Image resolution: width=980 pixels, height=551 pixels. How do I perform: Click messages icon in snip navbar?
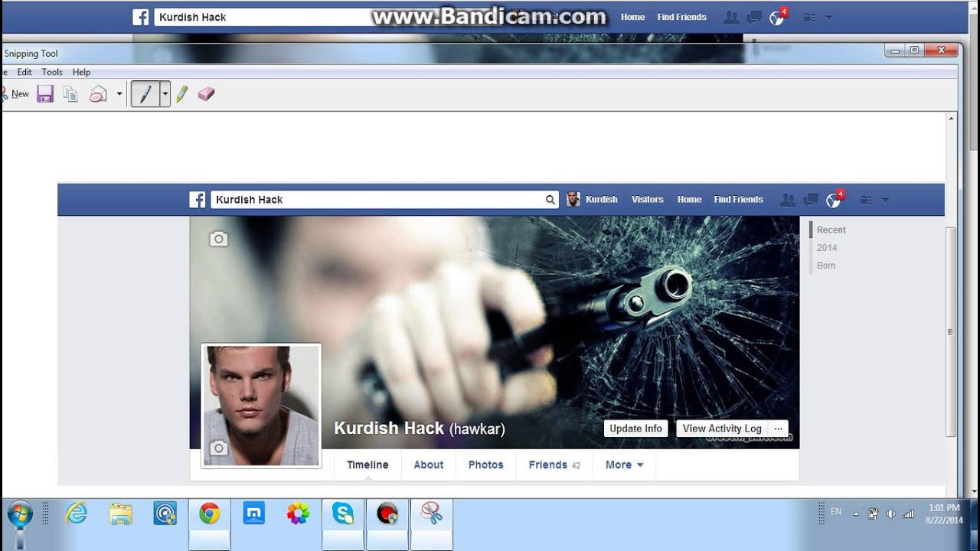[x=811, y=200]
